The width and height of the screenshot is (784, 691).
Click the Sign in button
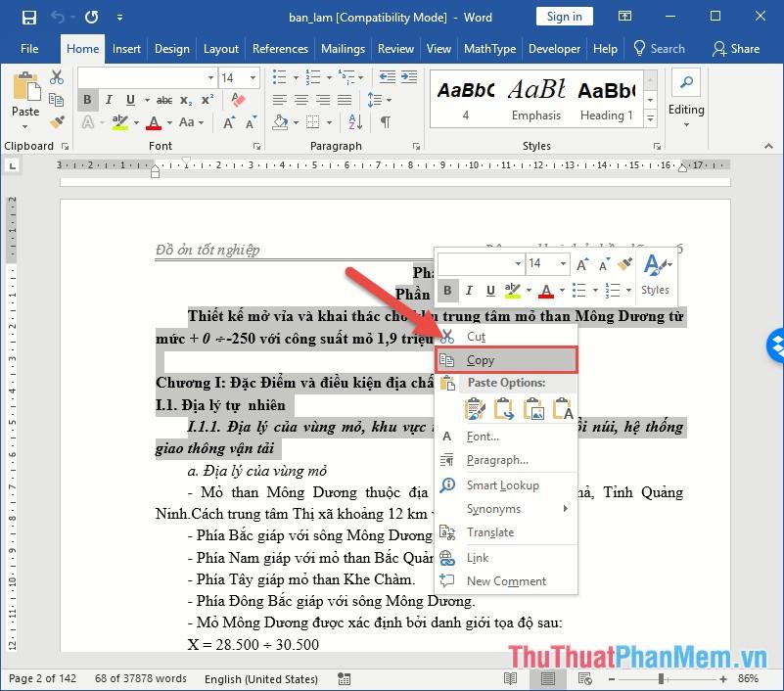point(564,17)
